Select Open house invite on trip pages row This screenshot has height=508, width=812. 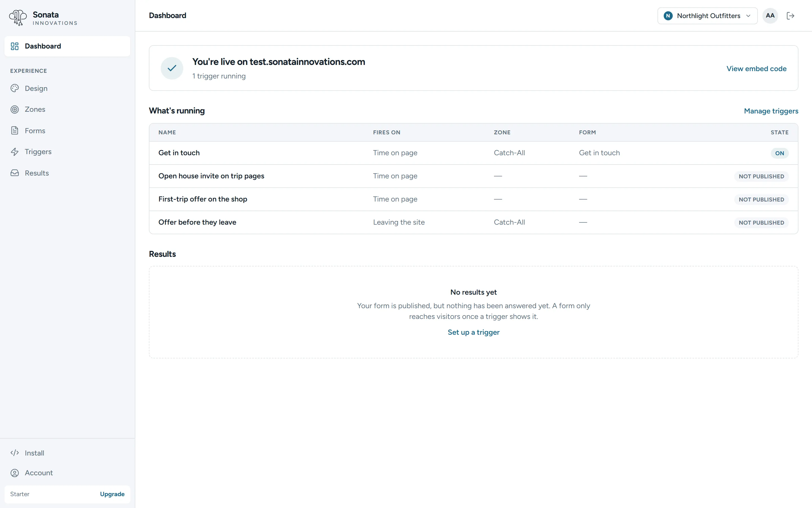[473, 176]
